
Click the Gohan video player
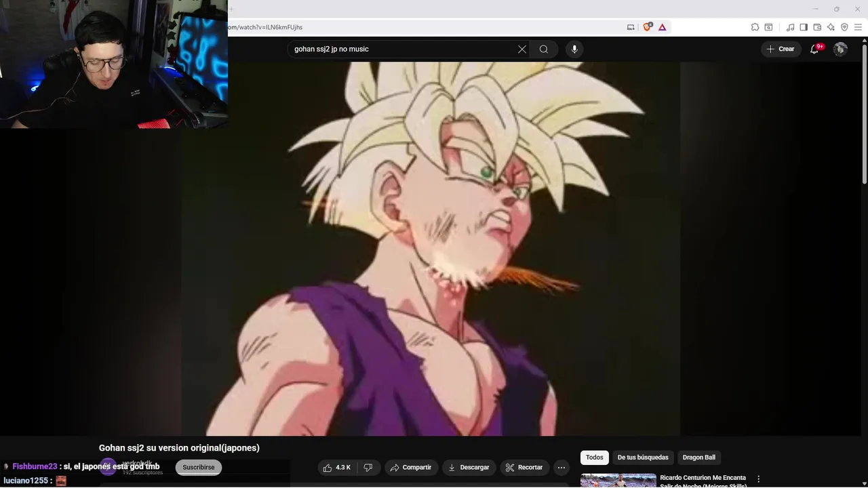[431, 249]
